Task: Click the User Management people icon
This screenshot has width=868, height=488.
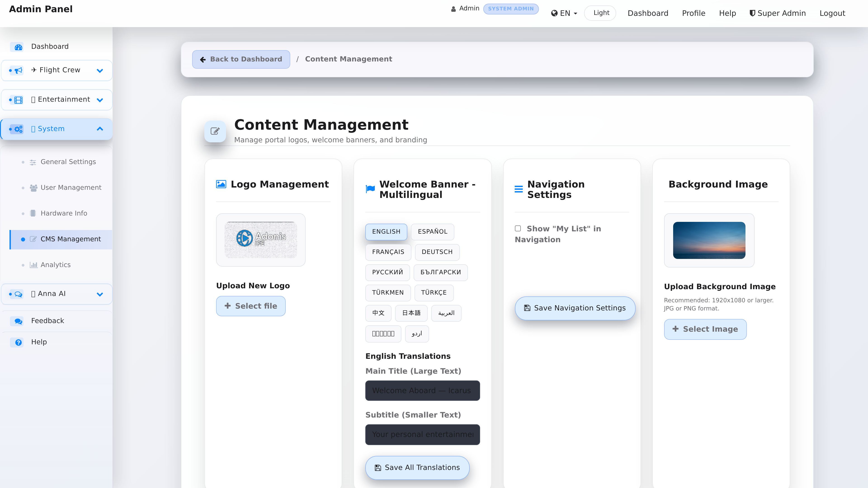Action: (x=33, y=188)
